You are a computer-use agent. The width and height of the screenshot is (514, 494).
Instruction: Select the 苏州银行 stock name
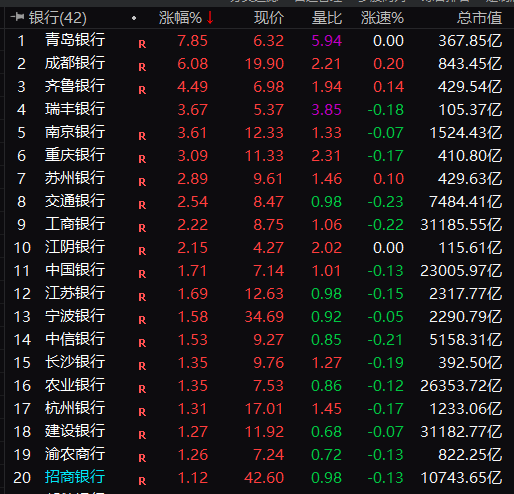(x=75, y=178)
